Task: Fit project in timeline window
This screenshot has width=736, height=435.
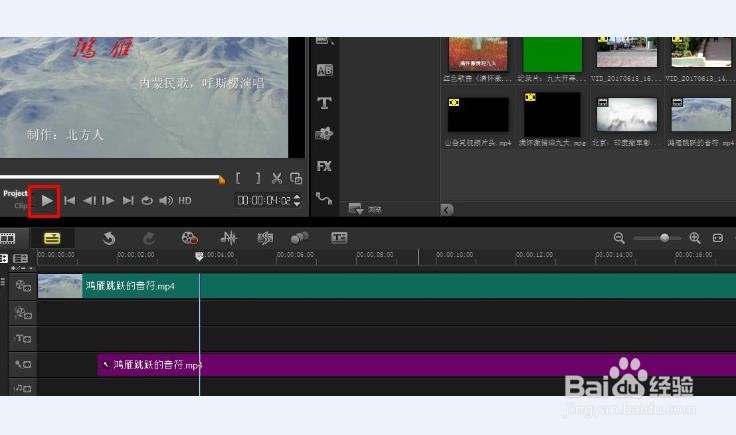Action: click(x=718, y=238)
